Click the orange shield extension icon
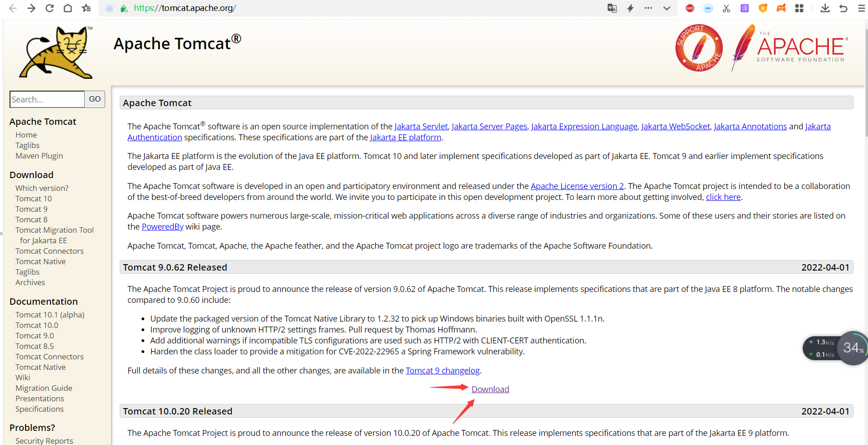 763,8
